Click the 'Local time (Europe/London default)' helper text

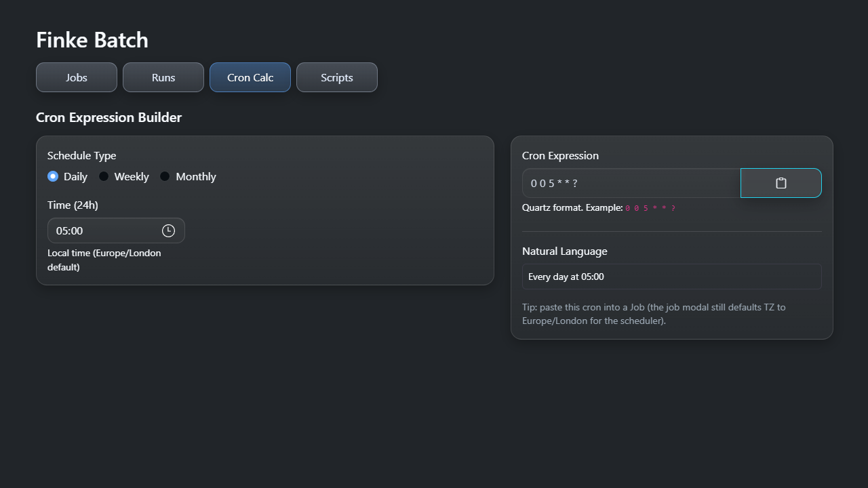pos(104,260)
